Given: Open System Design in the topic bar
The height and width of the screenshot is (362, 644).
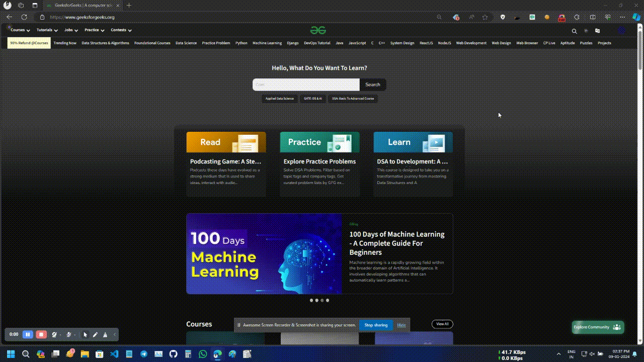Looking at the screenshot, I should [x=403, y=43].
